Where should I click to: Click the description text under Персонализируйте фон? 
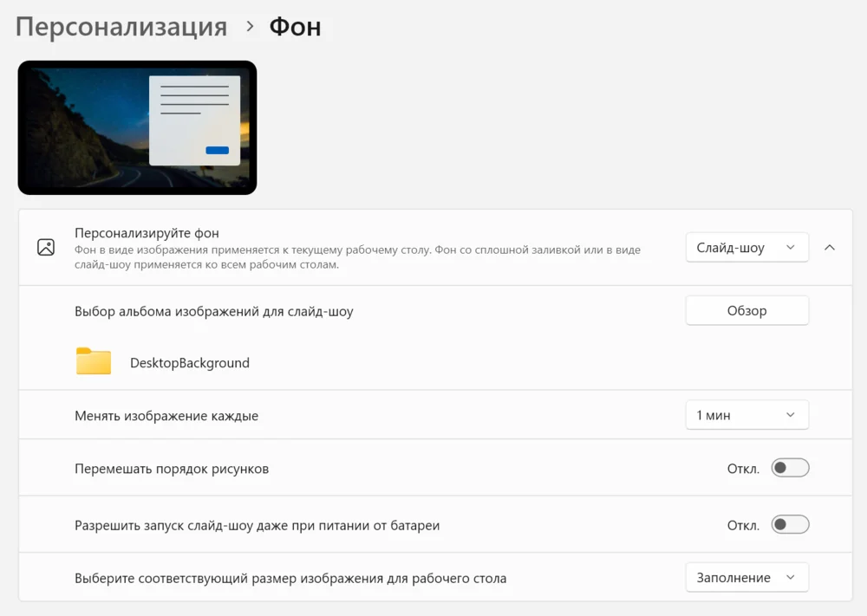[x=357, y=257]
